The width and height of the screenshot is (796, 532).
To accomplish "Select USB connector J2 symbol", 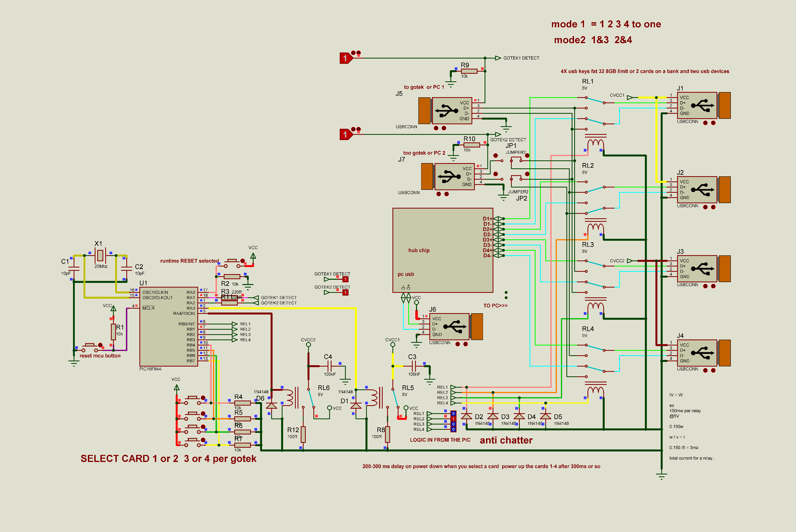I will point(704,190).
